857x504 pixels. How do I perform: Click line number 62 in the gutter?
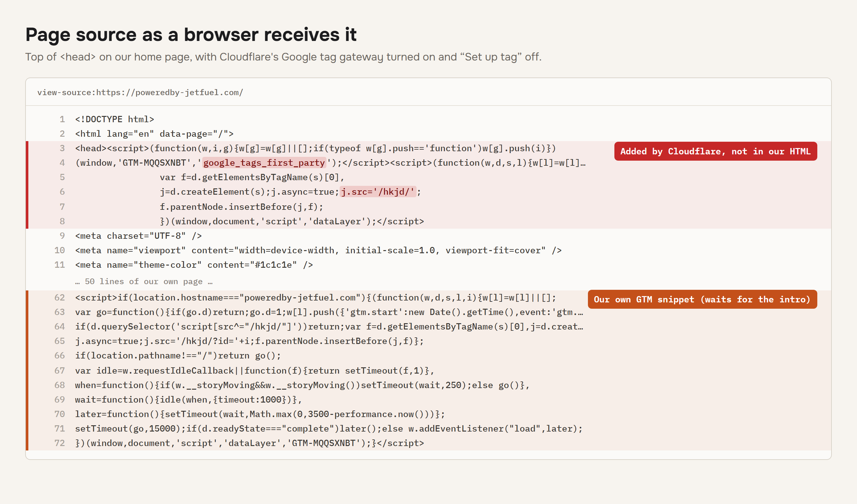coord(60,298)
